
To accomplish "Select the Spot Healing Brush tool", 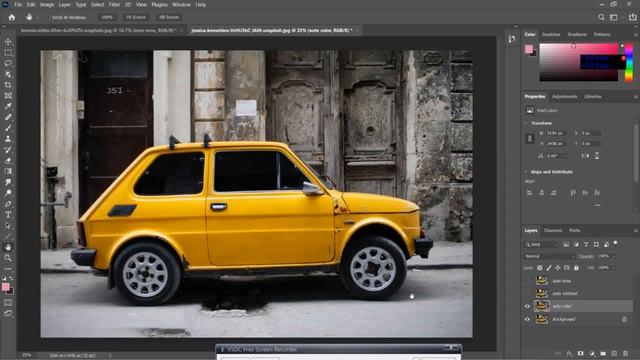I will tap(8, 117).
